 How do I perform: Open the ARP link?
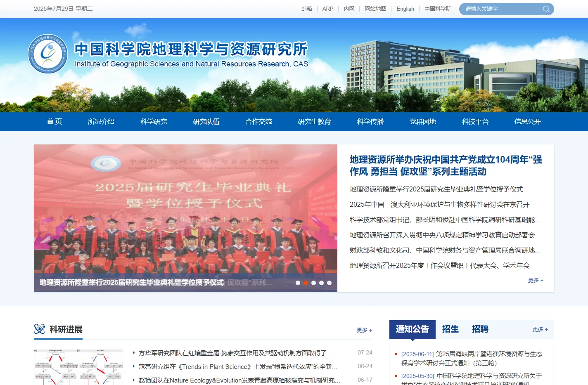coord(328,9)
